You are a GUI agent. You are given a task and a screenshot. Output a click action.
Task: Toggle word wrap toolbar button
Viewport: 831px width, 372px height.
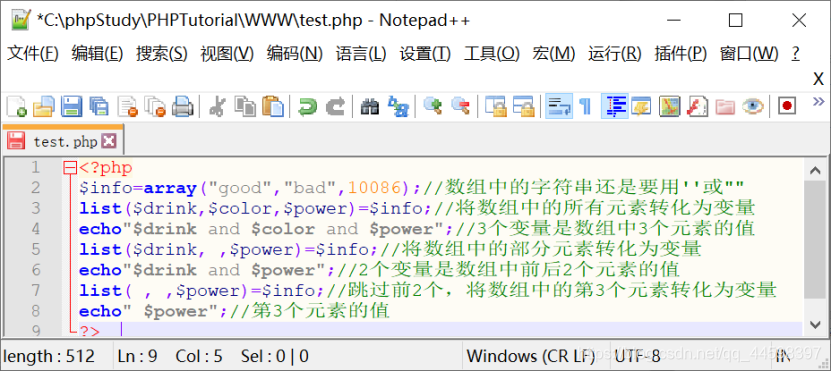click(x=559, y=107)
